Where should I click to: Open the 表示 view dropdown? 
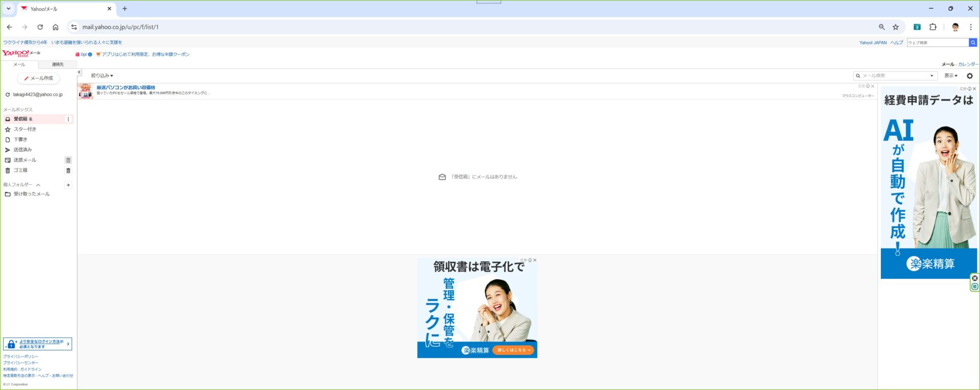coord(950,76)
